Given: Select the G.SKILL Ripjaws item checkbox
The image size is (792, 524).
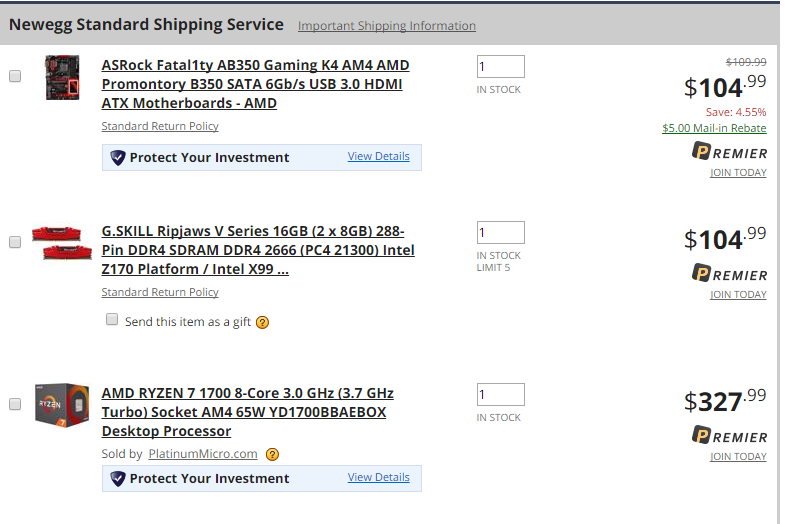Looking at the screenshot, I should [15, 242].
